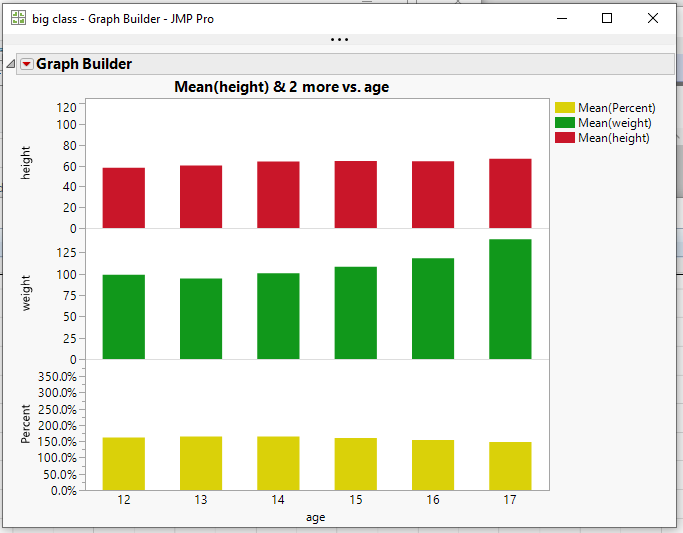The width and height of the screenshot is (683, 533).
Task: Select the yellow Percent bar for age 12
Action: click(124, 464)
